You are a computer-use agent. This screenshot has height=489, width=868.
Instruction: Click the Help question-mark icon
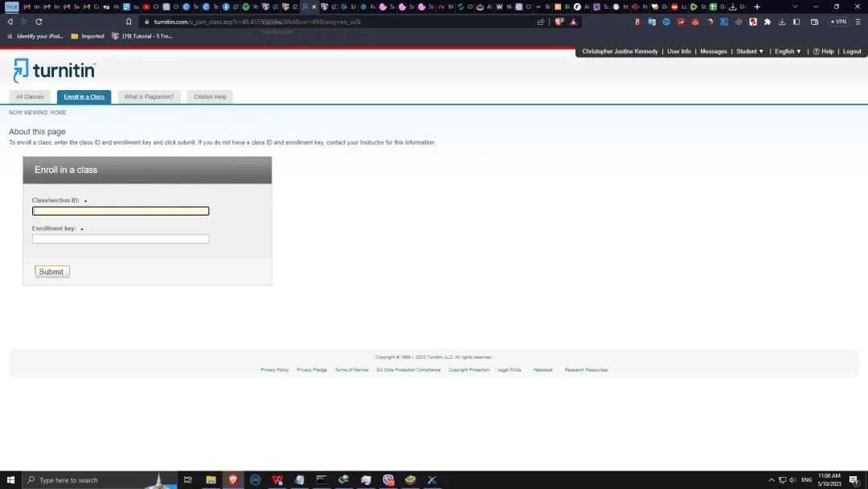pos(816,51)
